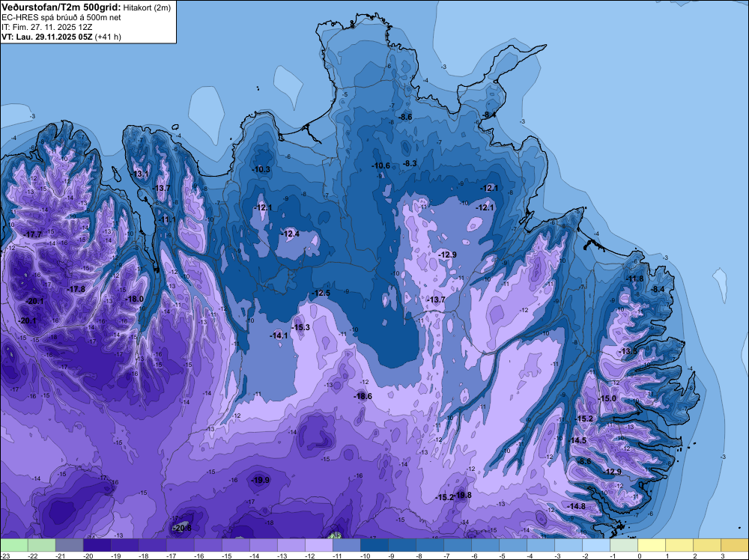Click the legend swatch labeled -23
Viewport: 749px width, 560px height.
[x=14, y=545]
